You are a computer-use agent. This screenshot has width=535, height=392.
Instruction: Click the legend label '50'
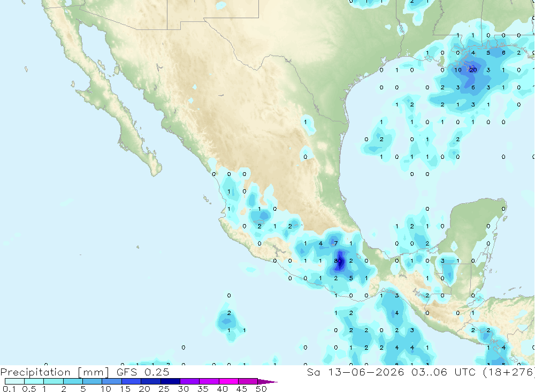(x=261, y=389)
